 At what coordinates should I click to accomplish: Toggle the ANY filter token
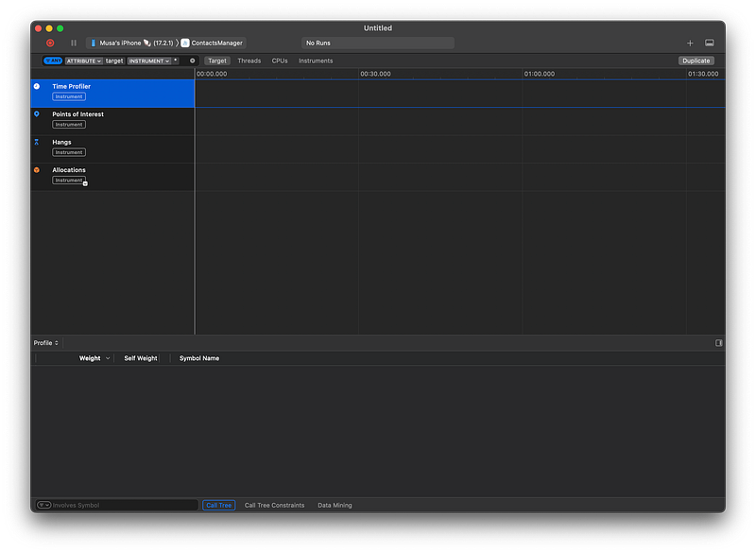pos(52,60)
